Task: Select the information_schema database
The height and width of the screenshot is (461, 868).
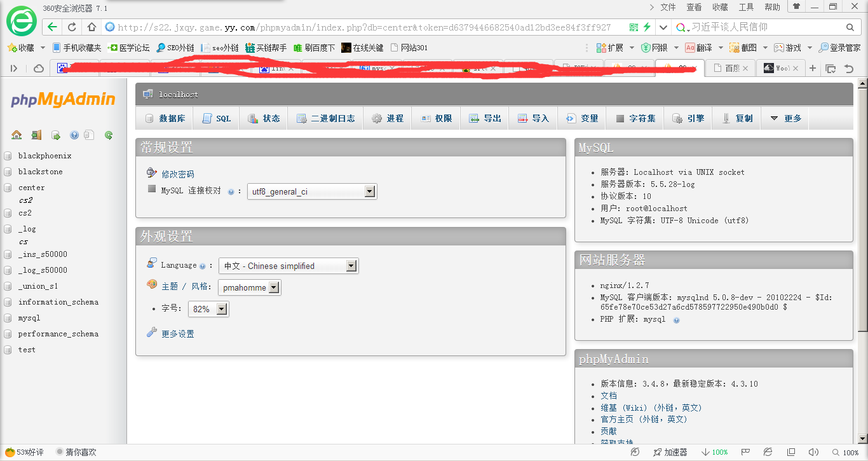Action: (x=58, y=302)
